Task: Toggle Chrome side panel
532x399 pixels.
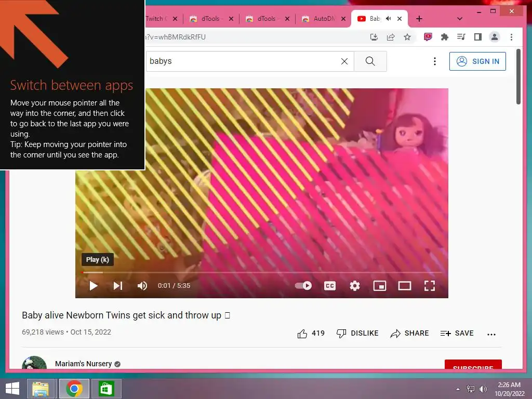Action: tap(478, 37)
